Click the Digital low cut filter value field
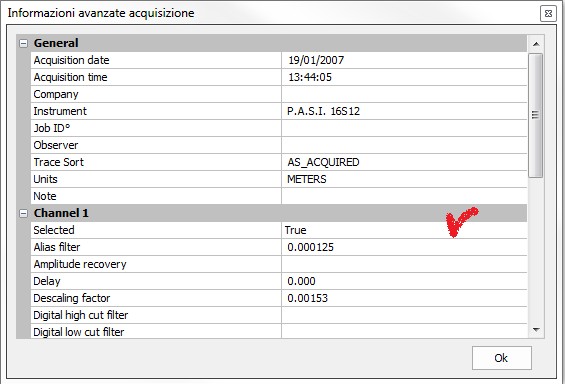 tap(404, 331)
